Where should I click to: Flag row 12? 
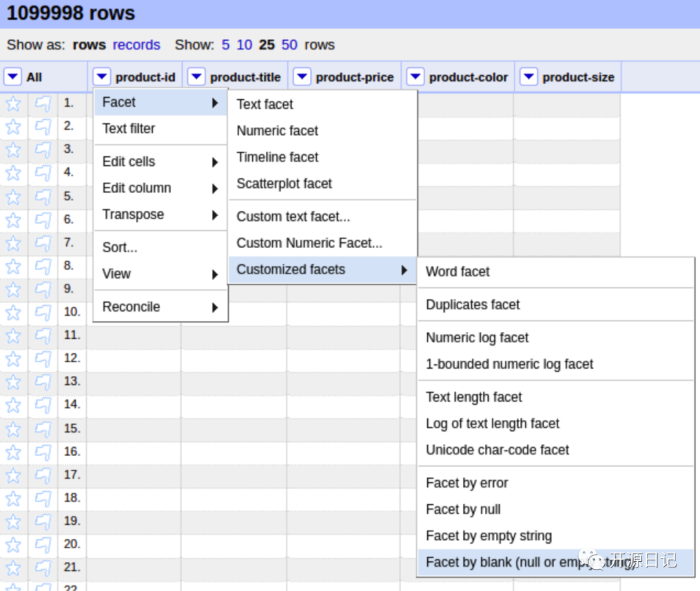click(x=43, y=358)
